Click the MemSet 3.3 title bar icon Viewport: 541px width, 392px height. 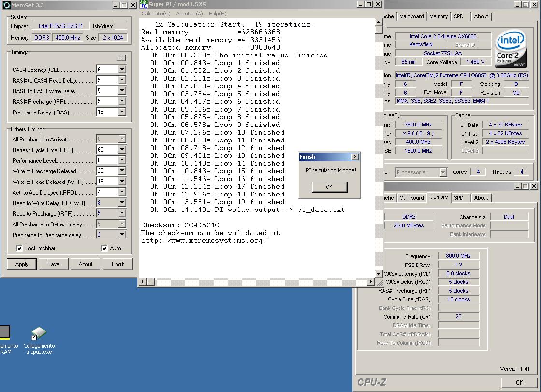point(6,5)
